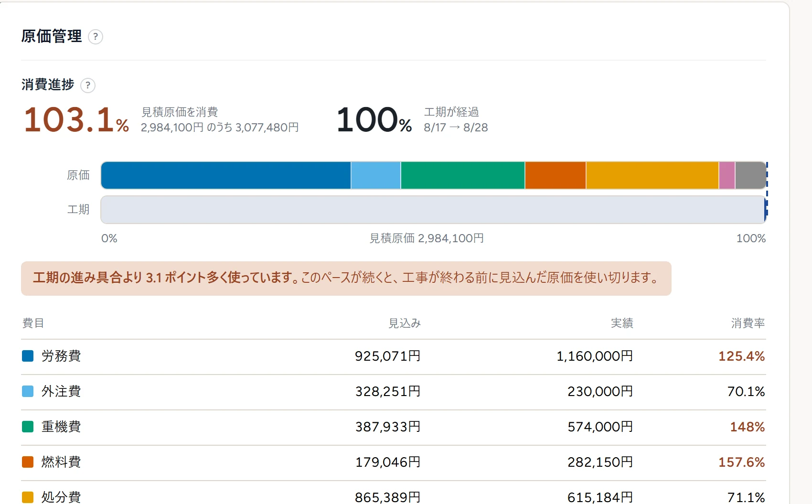
Task: Click the 労務費 legend color square
Action: [x=28, y=356]
